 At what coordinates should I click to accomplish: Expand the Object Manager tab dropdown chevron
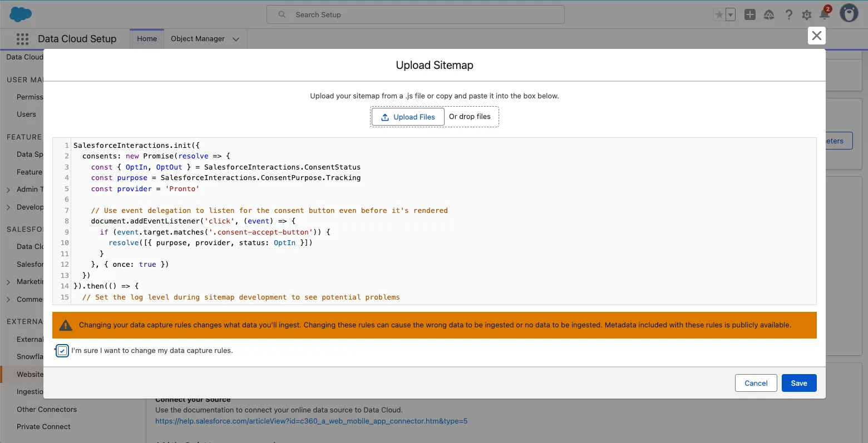coord(236,39)
